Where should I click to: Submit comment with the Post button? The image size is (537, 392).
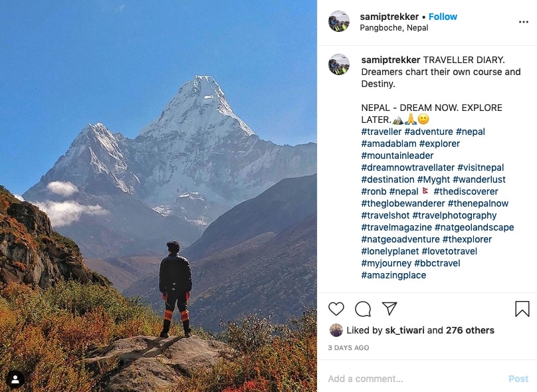(518, 379)
